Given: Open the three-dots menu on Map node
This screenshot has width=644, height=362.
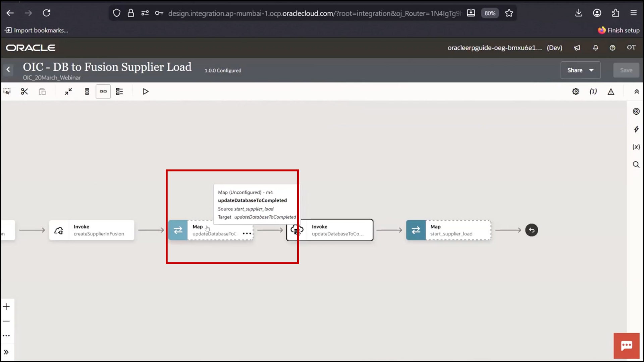Looking at the screenshot, I should pos(247,234).
